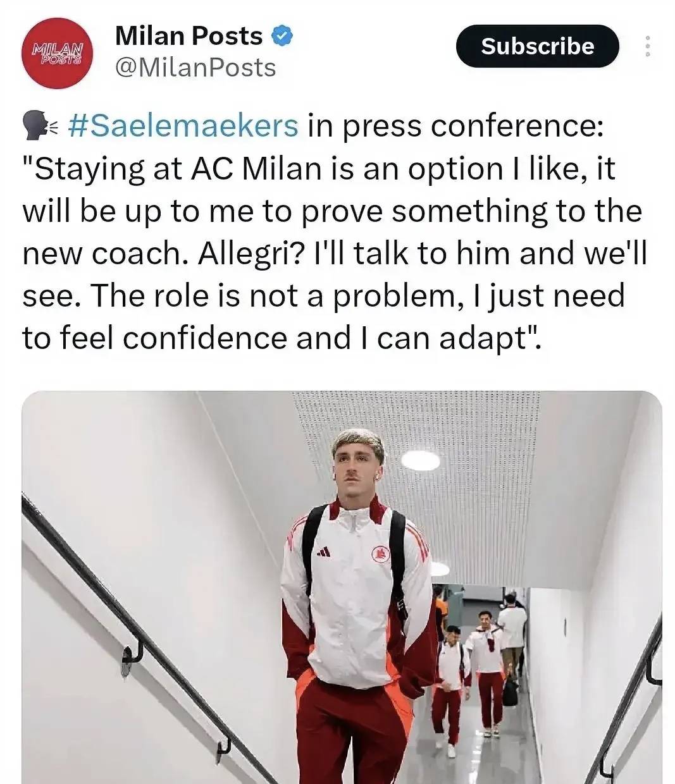Open the Milan Posts profile avatar
The height and width of the screenshot is (784, 675).
click(x=58, y=53)
